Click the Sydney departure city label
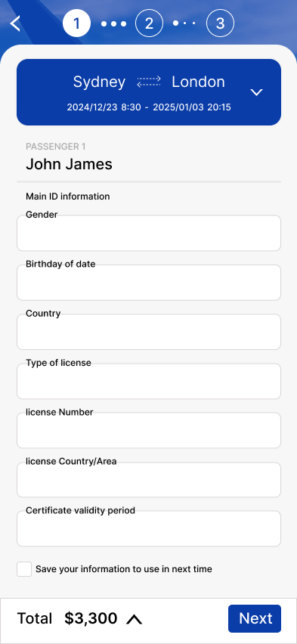The height and width of the screenshot is (644, 297). 99,82
